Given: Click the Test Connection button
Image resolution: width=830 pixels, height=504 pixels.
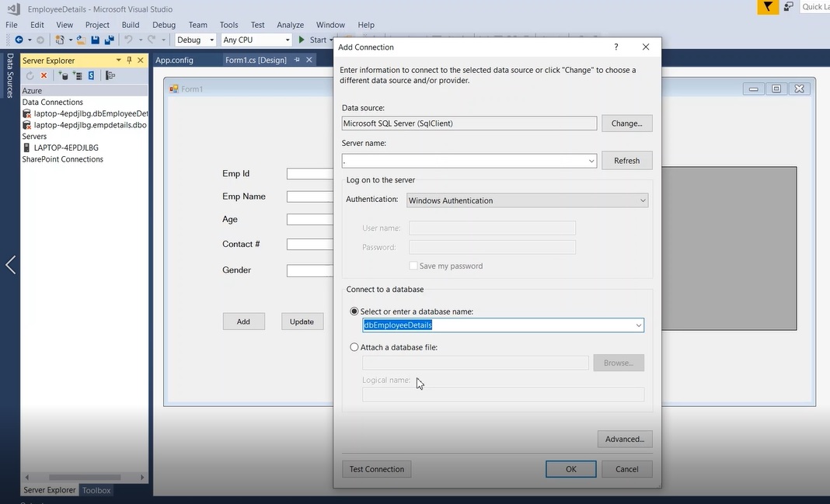Looking at the screenshot, I should [x=376, y=469].
